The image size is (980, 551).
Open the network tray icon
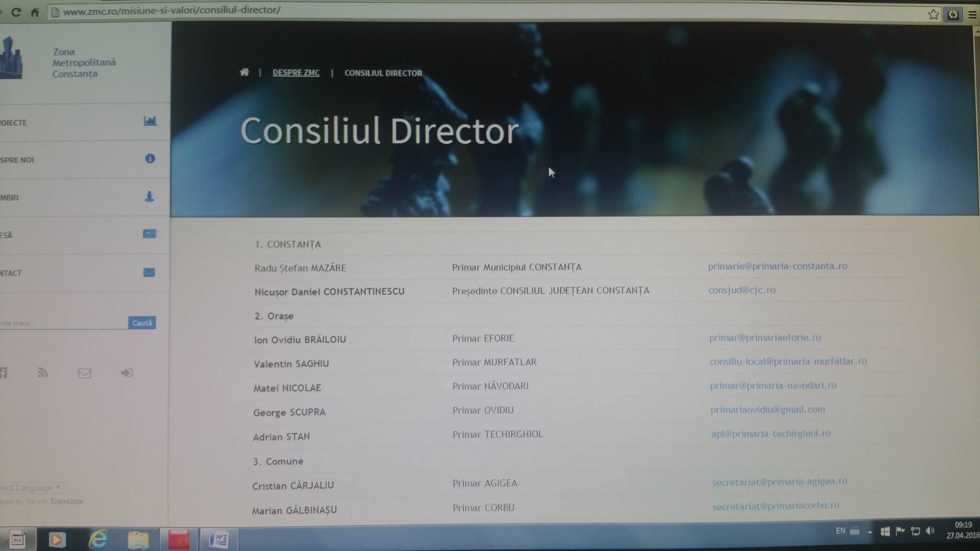point(915,531)
